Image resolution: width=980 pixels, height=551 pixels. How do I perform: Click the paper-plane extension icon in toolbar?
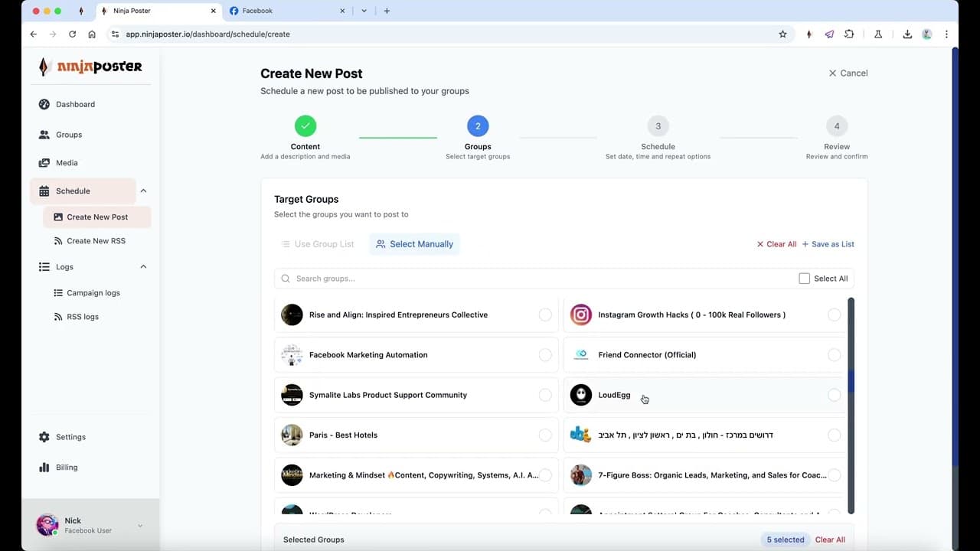point(829,34)
